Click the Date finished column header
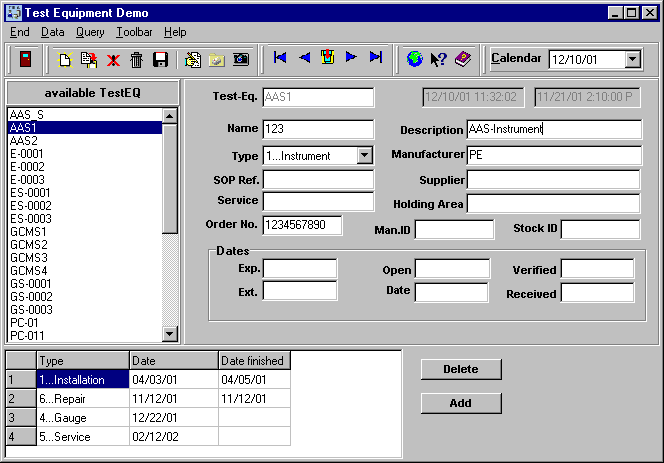Image resolution: width=664 pixels, height=463 pixels. pyautogui.click(x=255, y=361)
